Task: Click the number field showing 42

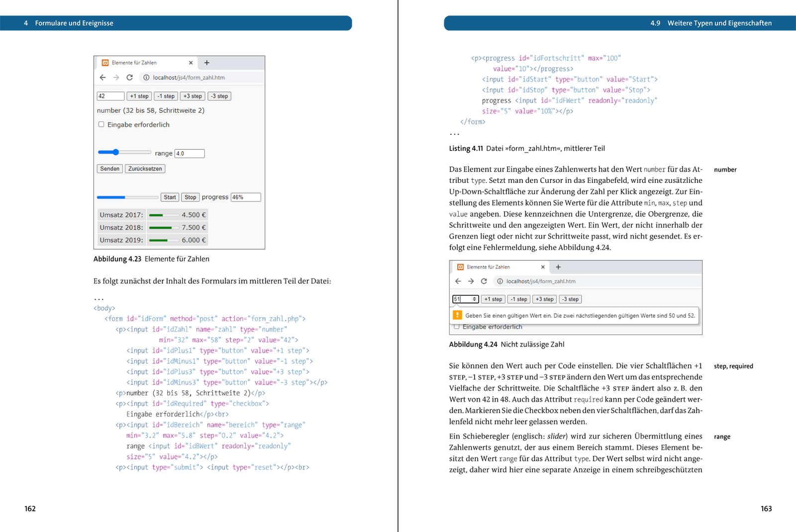Action: point(110,96)
